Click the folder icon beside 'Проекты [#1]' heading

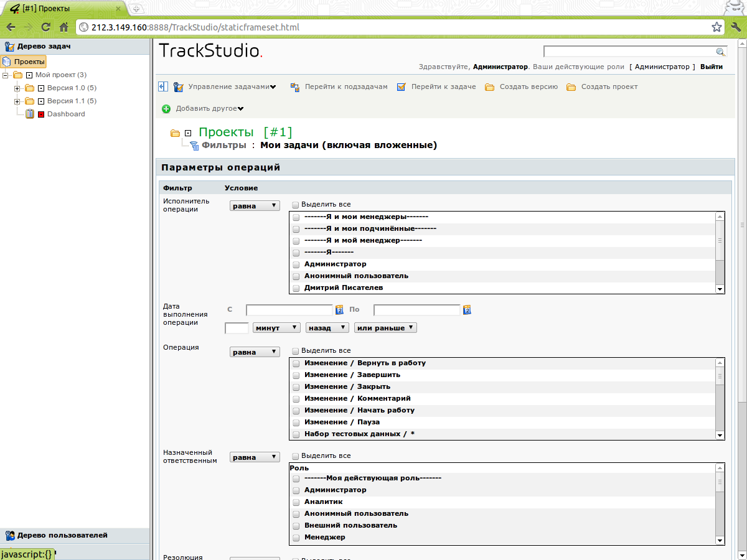point(175,133)
